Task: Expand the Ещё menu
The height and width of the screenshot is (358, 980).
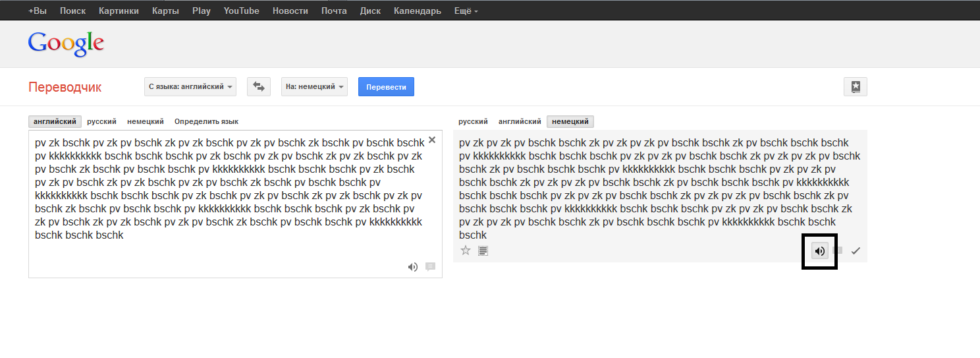Action: [466, 11]
